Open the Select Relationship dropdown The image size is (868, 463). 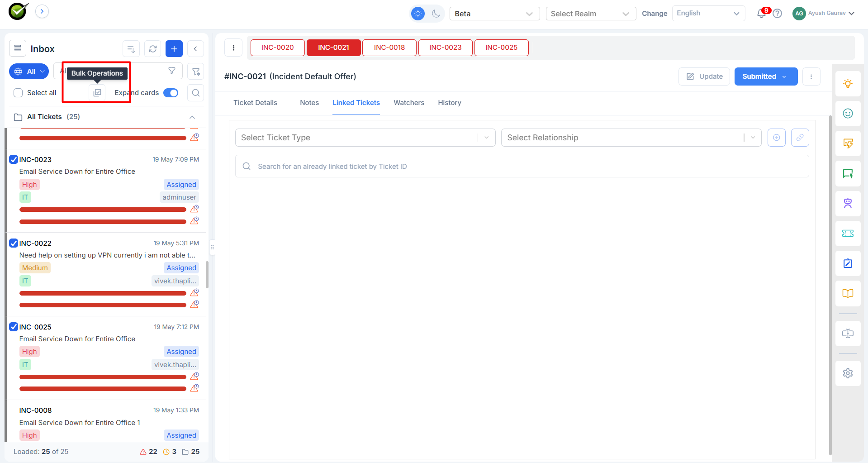[x=631, y=138]
